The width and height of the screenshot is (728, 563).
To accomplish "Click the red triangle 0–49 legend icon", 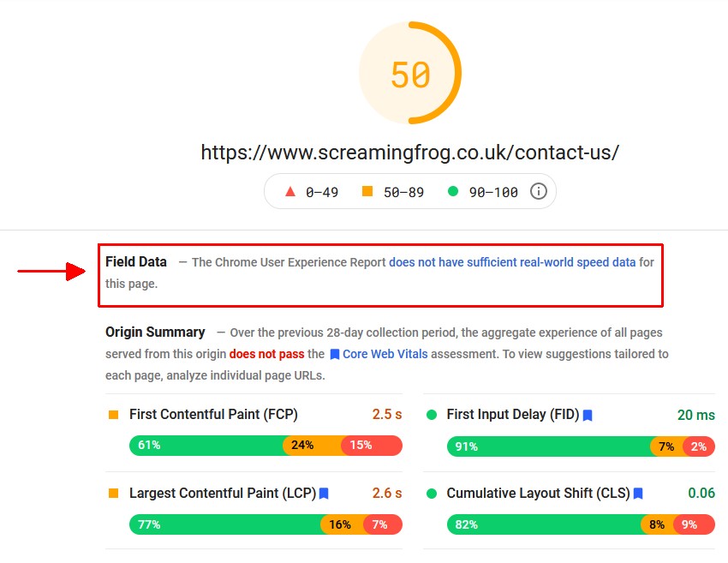I will (289, 192).
